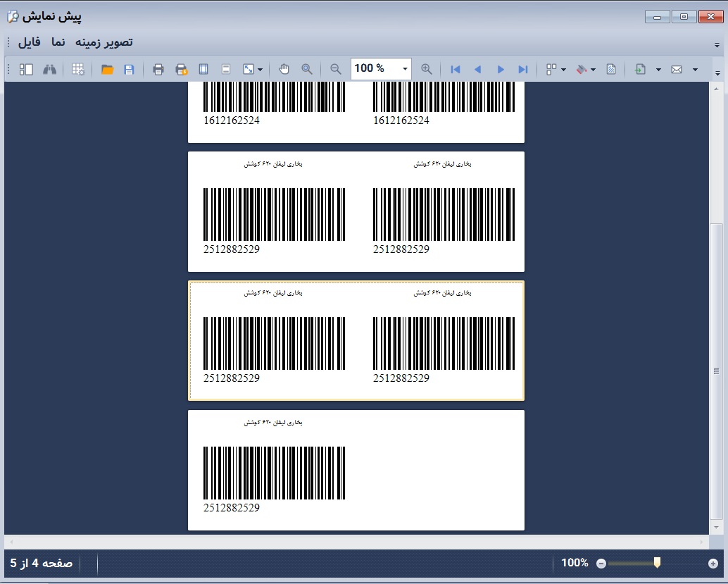Save the document using the floppy disk icon
This screenshot has width=728, height=584.
pos(129,69)
